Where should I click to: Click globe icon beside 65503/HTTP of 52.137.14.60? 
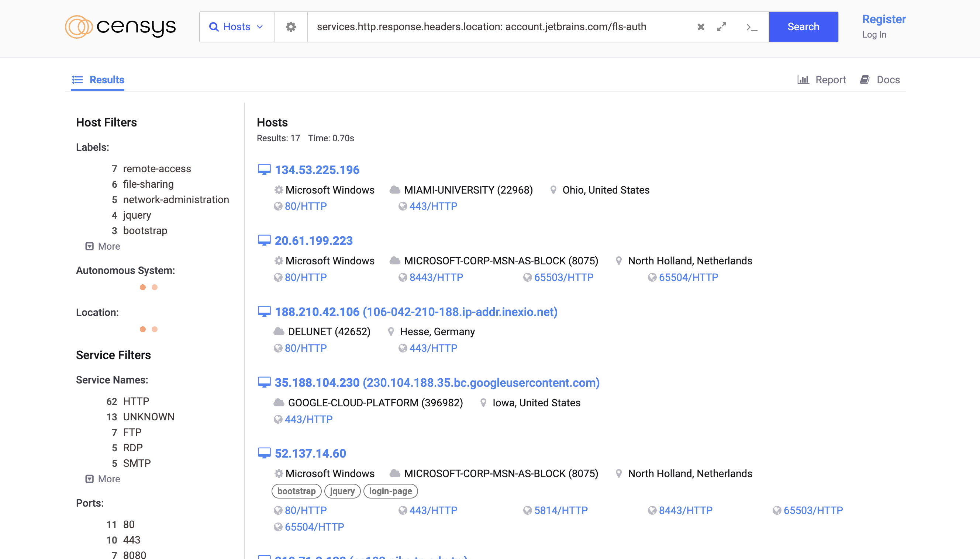click(777, 511)
